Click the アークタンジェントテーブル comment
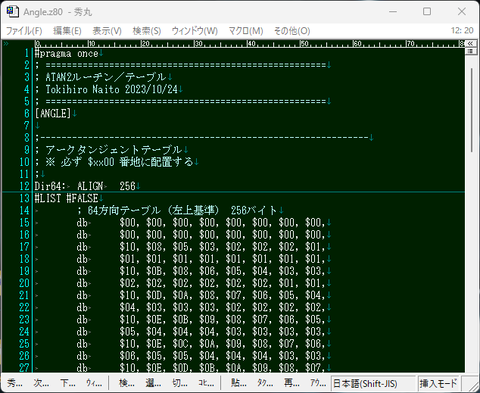 (109, 150)
